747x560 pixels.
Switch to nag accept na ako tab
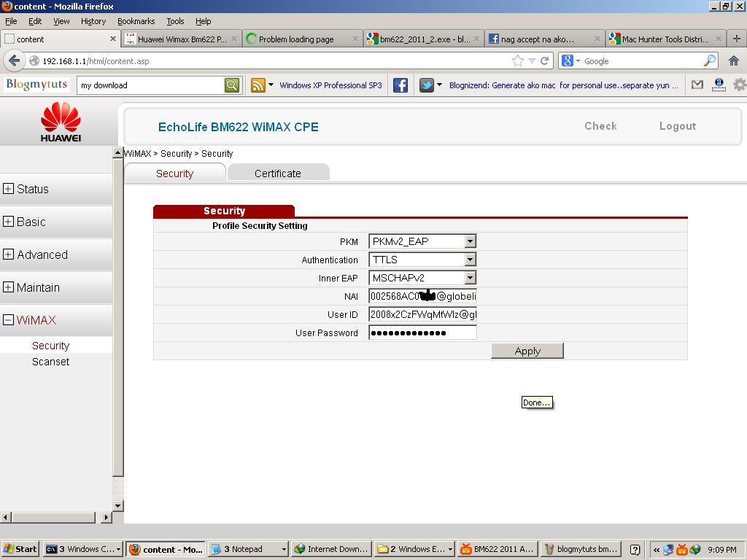545,39
